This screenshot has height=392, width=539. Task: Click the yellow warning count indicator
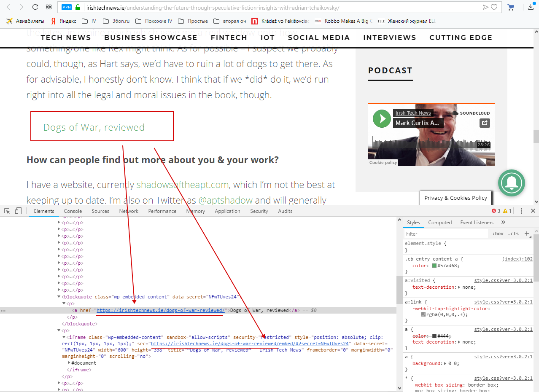[507, 211]
